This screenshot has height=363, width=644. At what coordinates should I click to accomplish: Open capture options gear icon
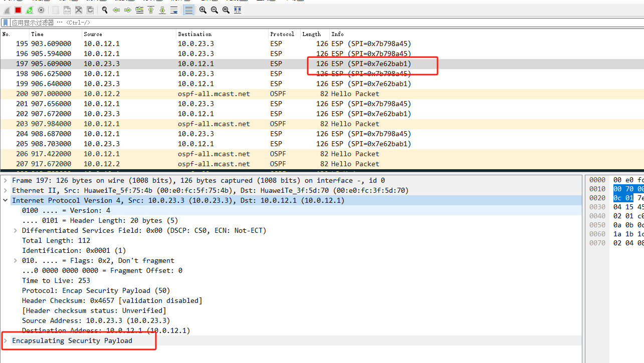pyautogui.click(x=41, y=10)
